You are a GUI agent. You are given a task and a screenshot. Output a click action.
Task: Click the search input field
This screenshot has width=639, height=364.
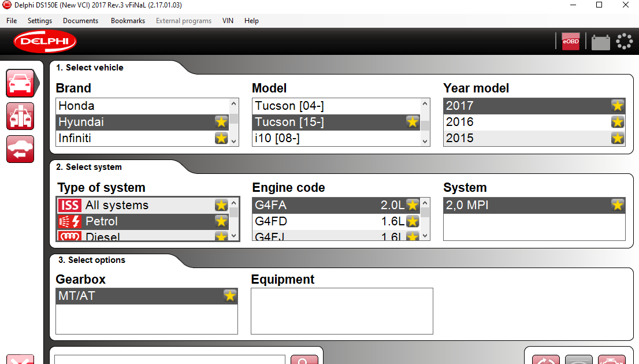(169, 359)
